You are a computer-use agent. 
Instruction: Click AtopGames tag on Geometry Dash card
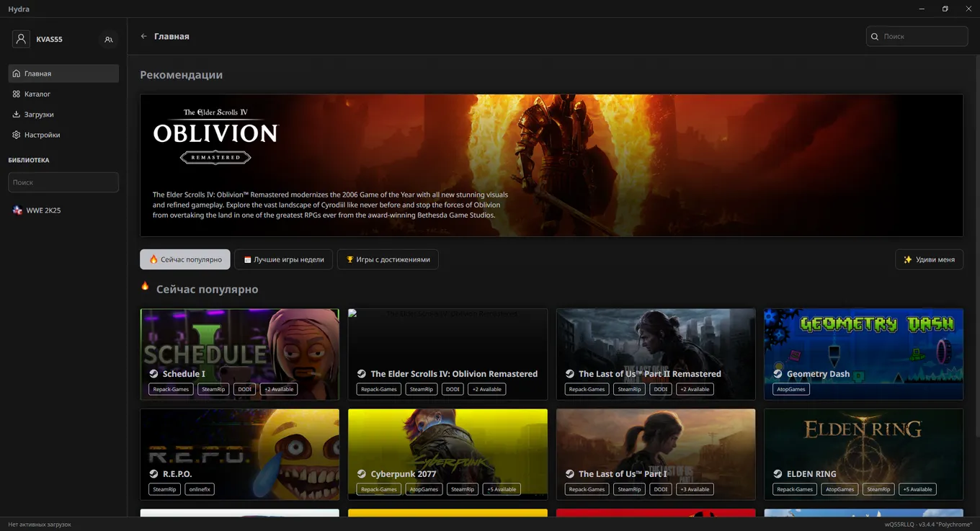point(791,389)
